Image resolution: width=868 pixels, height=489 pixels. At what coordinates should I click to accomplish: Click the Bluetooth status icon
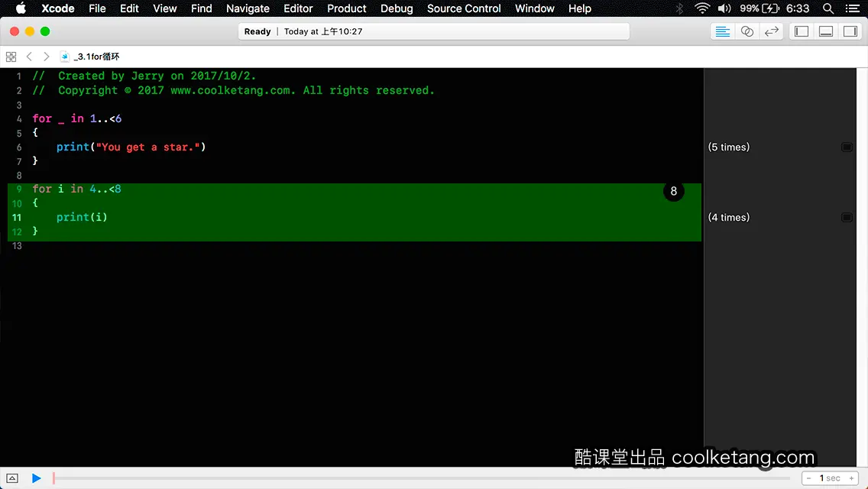[x=679, y=8]
